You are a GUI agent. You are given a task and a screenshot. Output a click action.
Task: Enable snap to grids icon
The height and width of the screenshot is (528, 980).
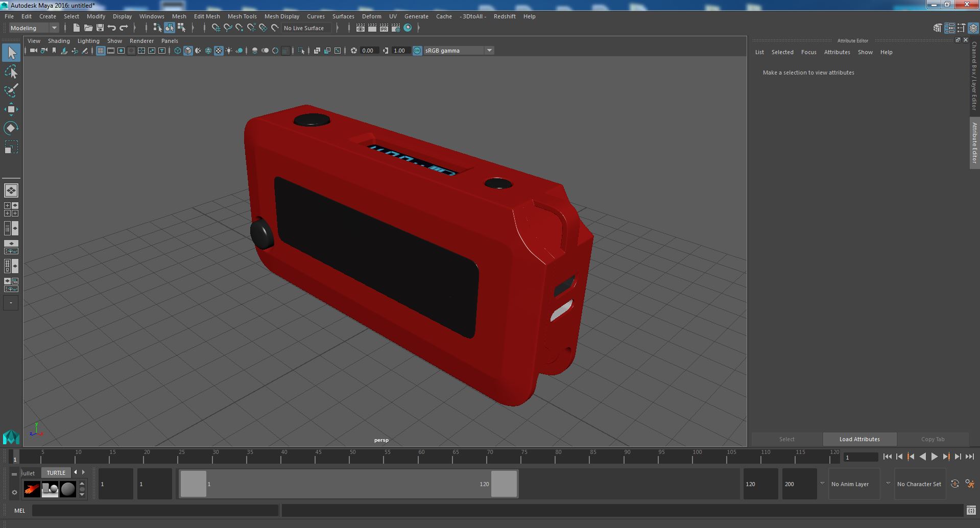tap(216, 28)
